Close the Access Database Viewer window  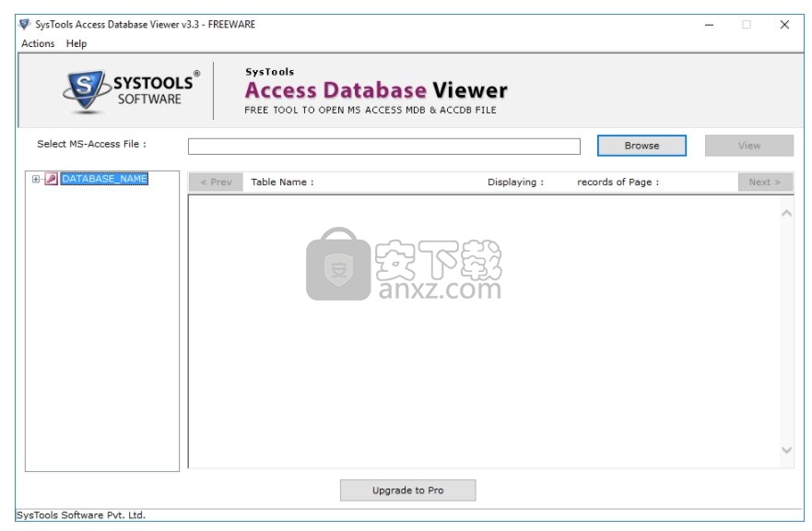click(x=784, y=24)
